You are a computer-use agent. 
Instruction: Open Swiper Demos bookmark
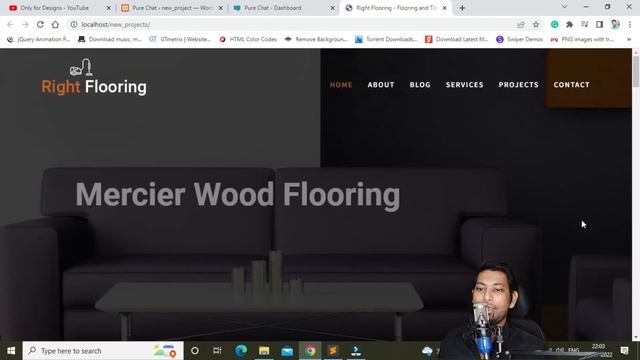pyautogui.click(x=520, y=39)
